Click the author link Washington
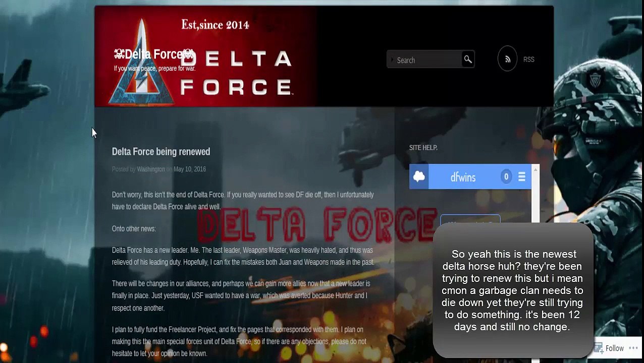Screen dimensions: 644x363 (151, 169)
